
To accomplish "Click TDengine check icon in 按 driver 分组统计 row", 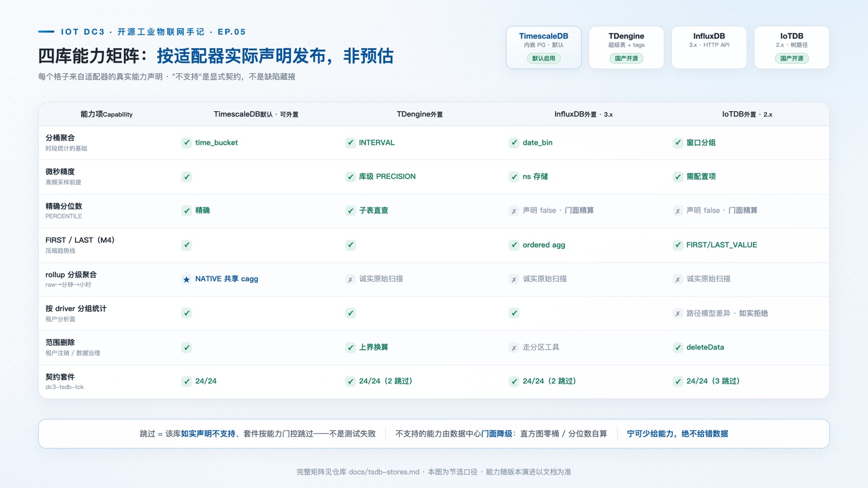I will [x=350, y=313].
